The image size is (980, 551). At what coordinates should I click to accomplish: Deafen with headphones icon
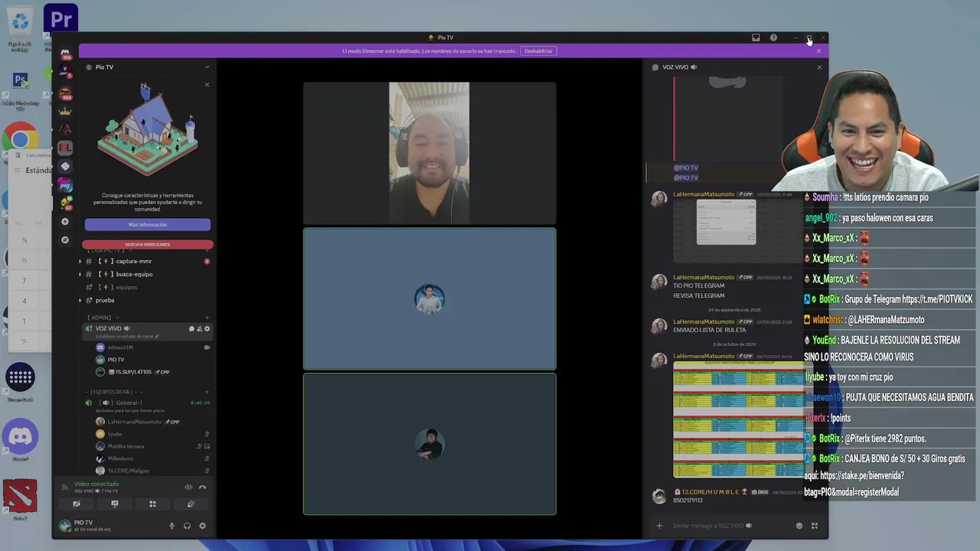tap(187, 526)
